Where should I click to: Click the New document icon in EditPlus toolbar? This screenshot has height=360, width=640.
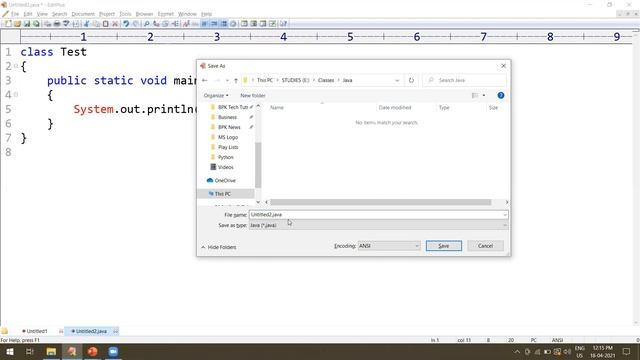[8, 24]
